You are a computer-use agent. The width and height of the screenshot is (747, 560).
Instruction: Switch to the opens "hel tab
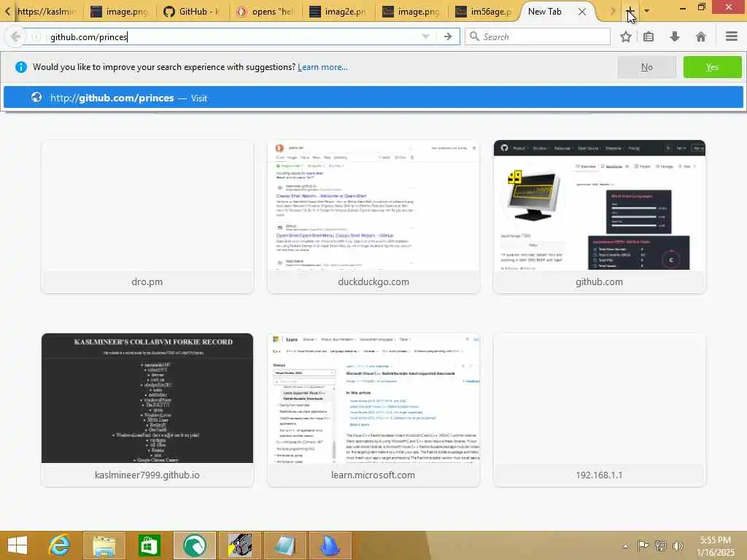click(266, 12)
